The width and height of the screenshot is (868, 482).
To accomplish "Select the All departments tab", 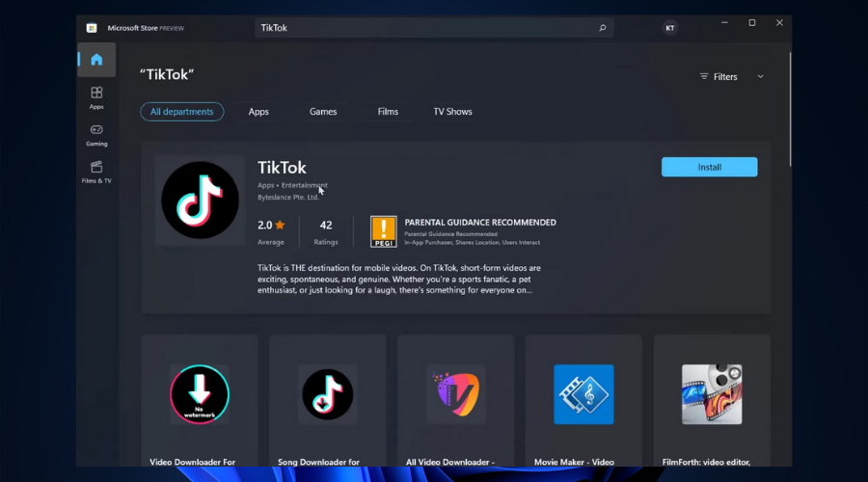I will (181, 112).
